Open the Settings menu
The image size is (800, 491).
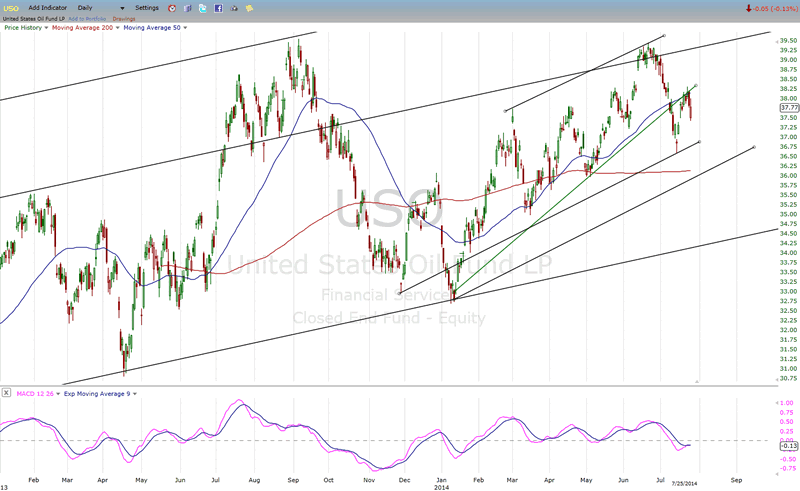[x=147, y=8]
